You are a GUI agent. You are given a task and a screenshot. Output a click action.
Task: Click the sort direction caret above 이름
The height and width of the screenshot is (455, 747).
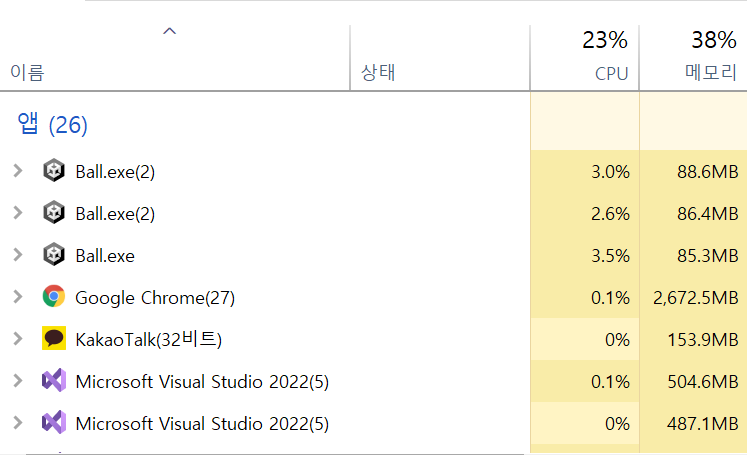170,31
